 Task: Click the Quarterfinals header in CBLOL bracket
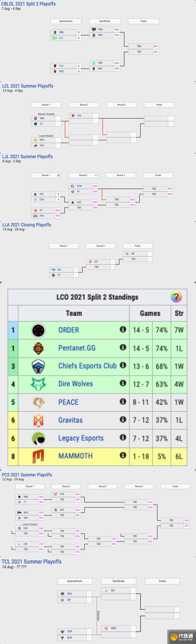(x=66, y=21)
